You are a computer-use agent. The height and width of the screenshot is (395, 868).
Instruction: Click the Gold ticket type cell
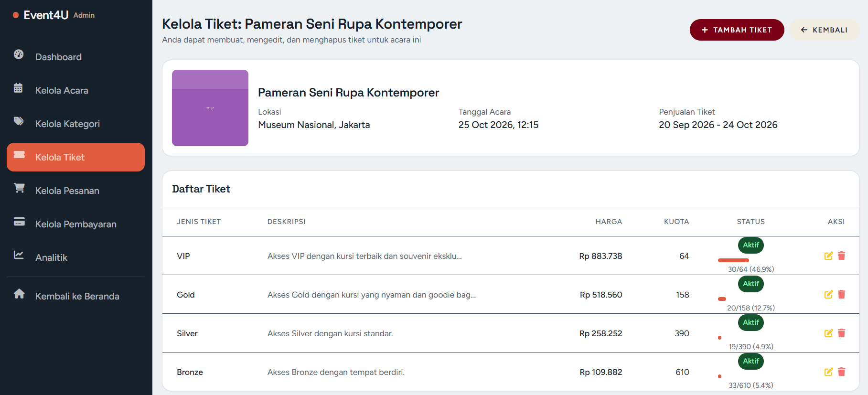[186, 295]
